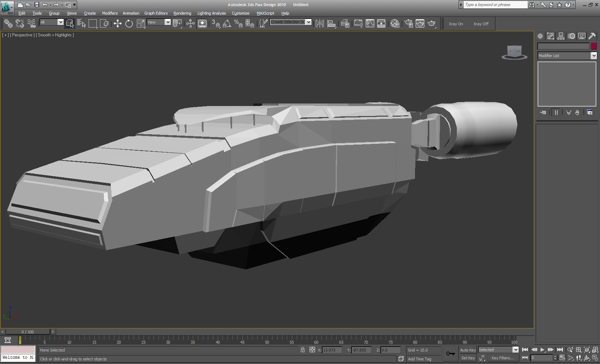This screenshot has width=600, height=364.
Task: Click the Mirror tool icon
Action: [x=320, y=24]
